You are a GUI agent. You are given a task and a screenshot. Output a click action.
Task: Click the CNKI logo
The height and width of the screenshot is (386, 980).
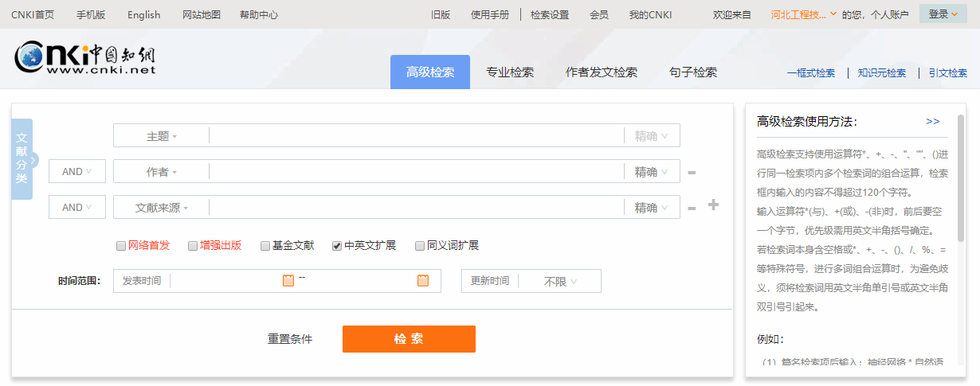click(x=84, y=60)
